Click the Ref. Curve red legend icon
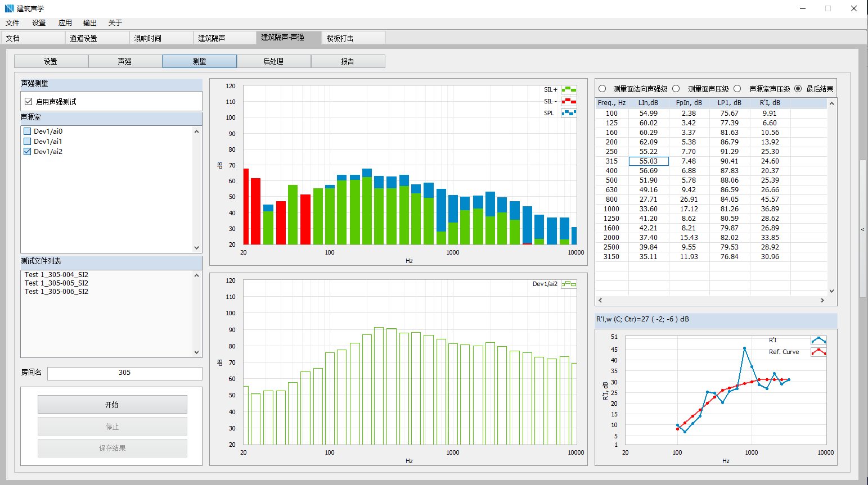Screen dimensions: 868x485 coord(818,352)
